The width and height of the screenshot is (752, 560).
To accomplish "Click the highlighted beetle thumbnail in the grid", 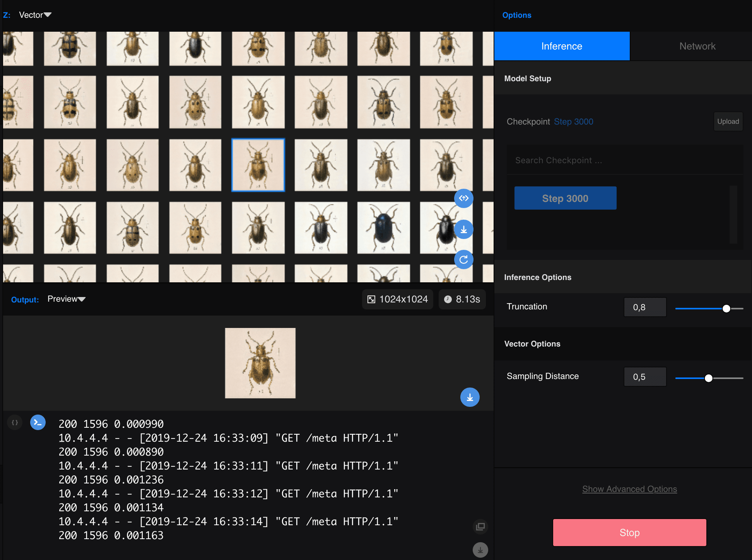I will pos(258,165).
